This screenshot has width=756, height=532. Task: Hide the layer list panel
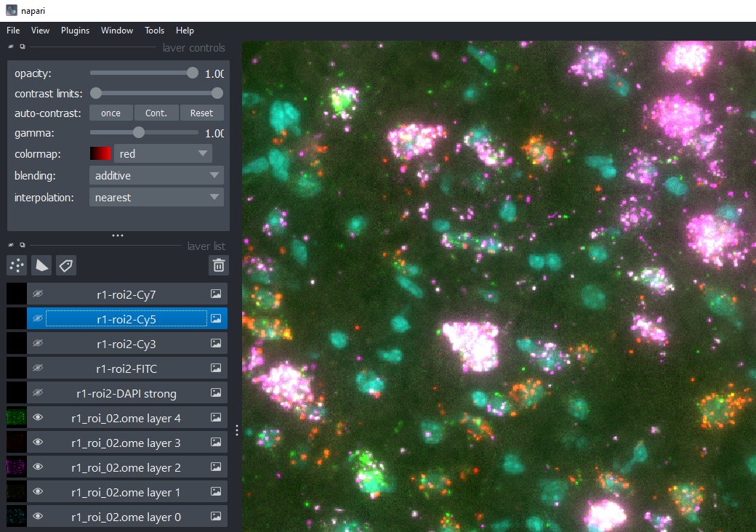pos(10,246)
